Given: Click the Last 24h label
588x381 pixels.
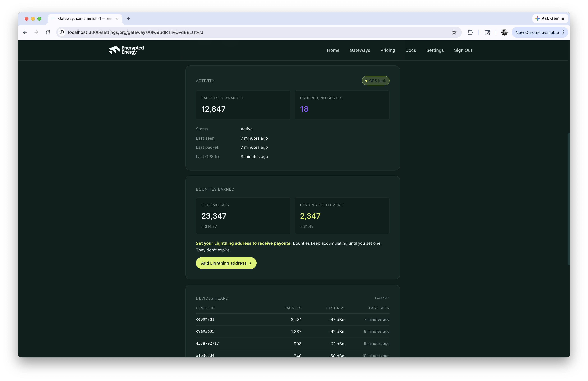Looking at the screenshot, I should point(382,298).
